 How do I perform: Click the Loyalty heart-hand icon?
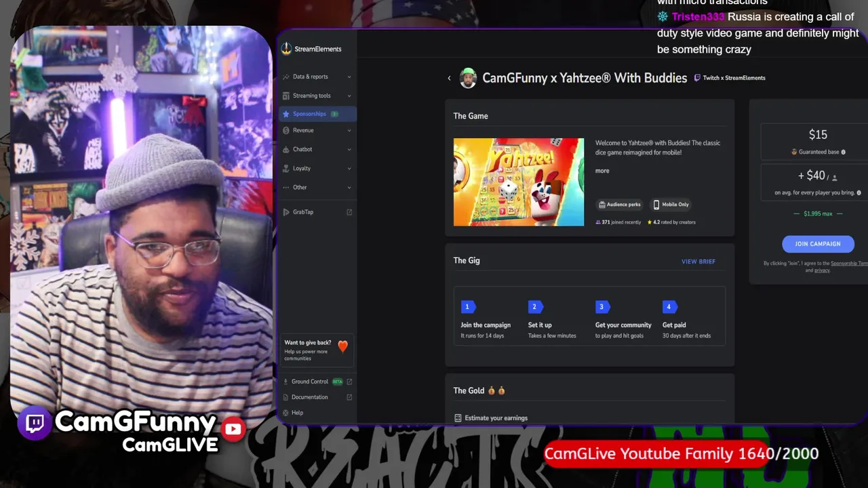286,168
